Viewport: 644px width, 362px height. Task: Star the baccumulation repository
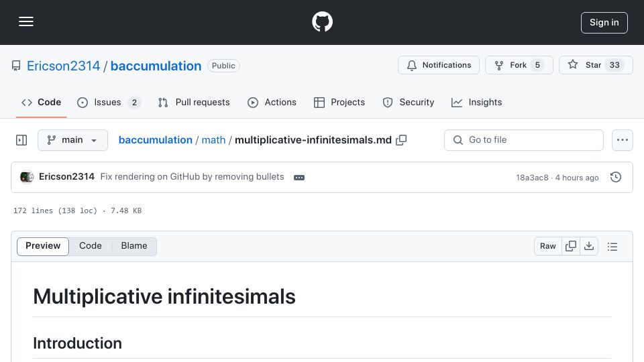pos(596,65)
